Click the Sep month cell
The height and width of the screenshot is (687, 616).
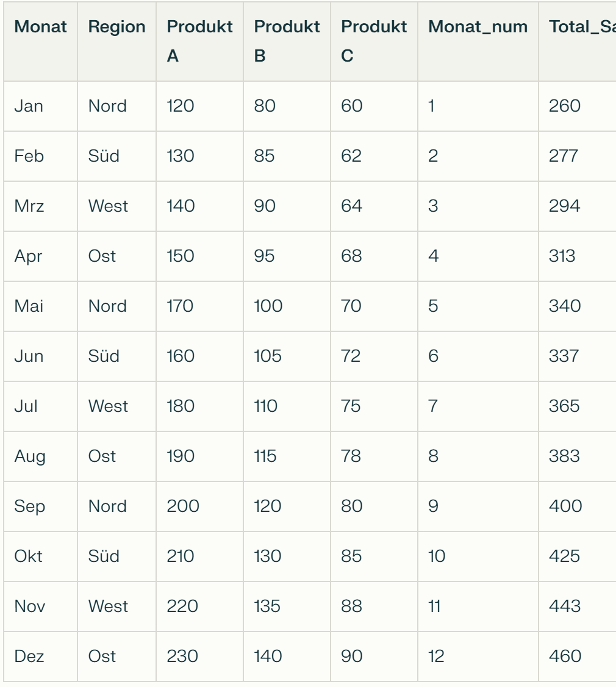tap(40, 506)
